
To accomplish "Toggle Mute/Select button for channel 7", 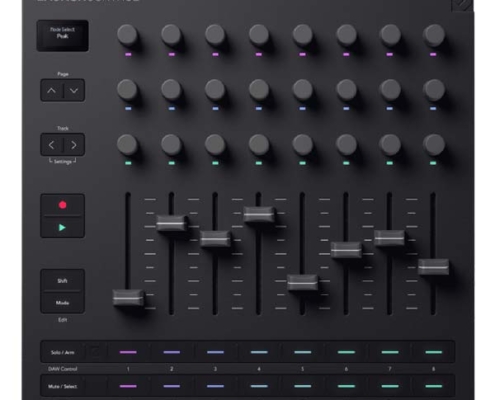I will coord(390,386).
